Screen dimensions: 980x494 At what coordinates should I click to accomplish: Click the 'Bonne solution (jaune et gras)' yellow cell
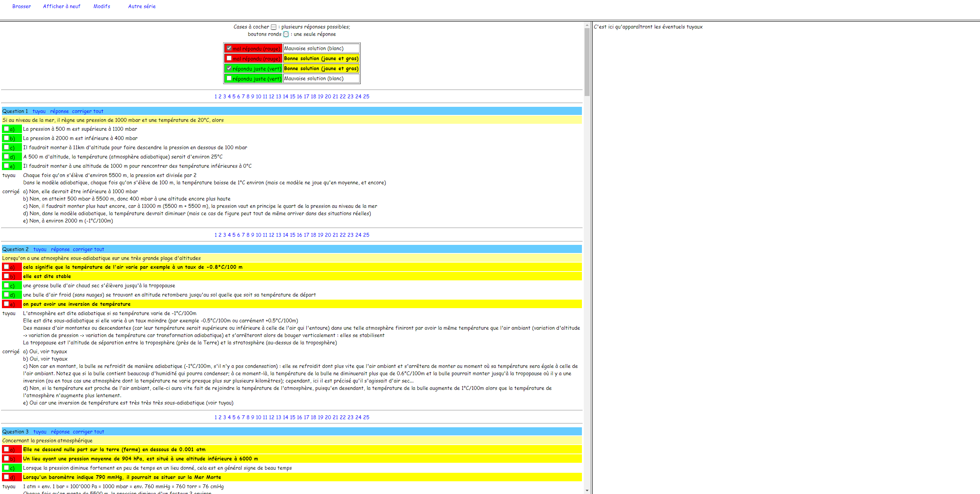tap(321, 58)
